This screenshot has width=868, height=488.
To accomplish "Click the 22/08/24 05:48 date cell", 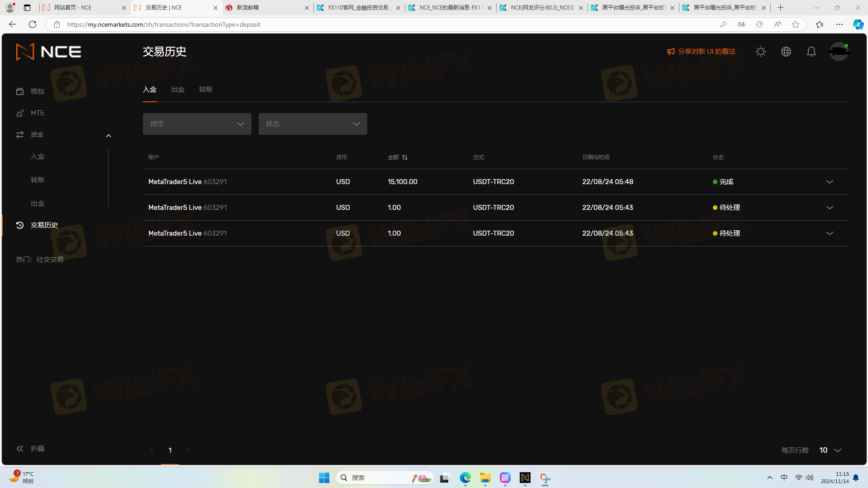I will [607, 182].
